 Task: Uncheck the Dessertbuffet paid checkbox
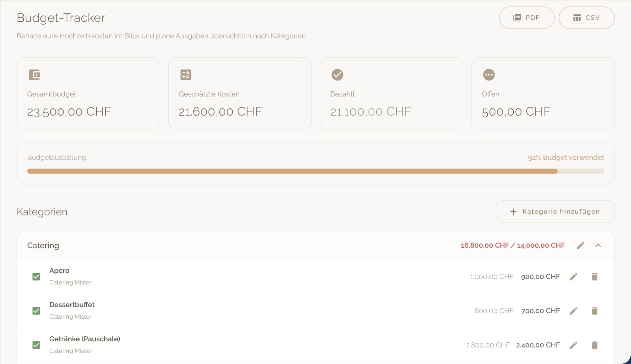(36, 311)
